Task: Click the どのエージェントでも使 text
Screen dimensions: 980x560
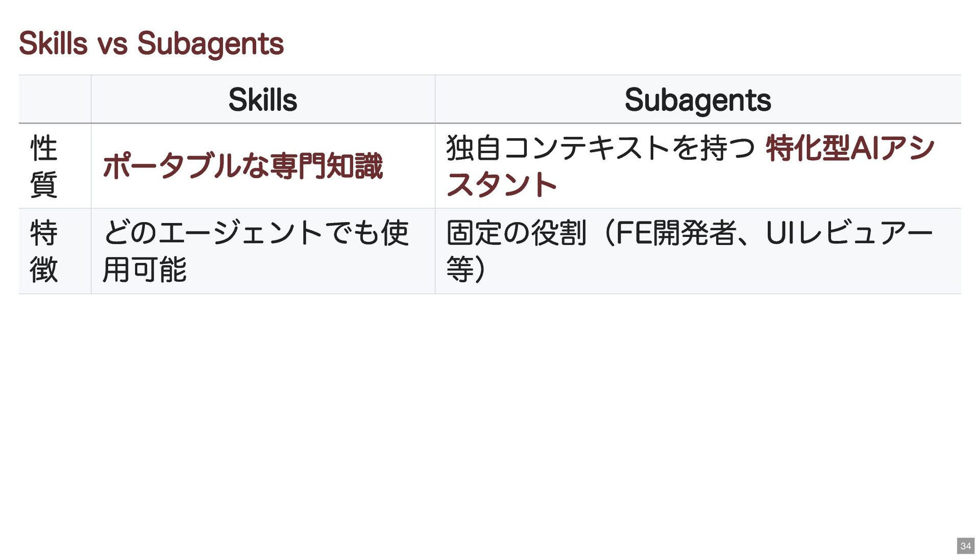Action: (x=255, y=233)
